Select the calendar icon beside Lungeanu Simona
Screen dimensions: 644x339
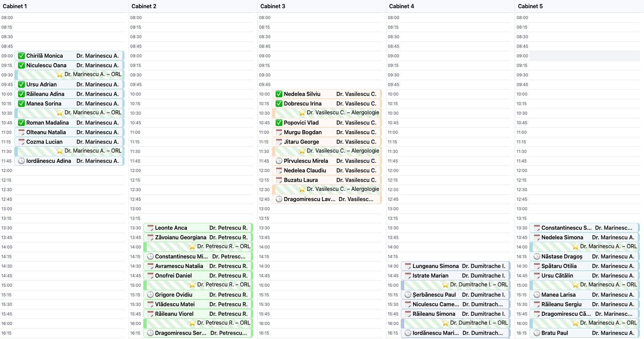point(408,266)
